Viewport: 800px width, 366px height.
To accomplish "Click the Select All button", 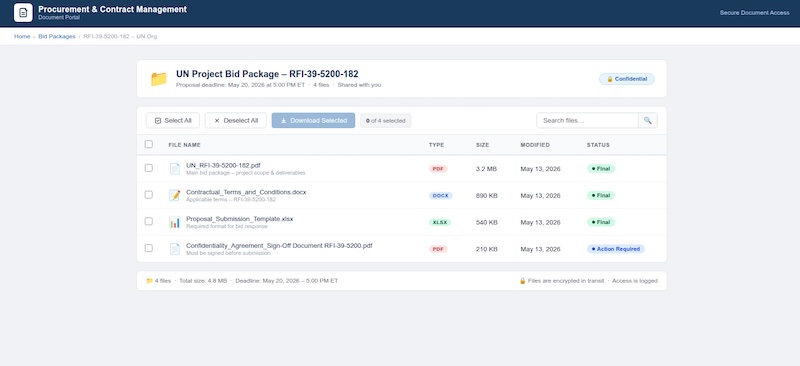I will point(172,120).
